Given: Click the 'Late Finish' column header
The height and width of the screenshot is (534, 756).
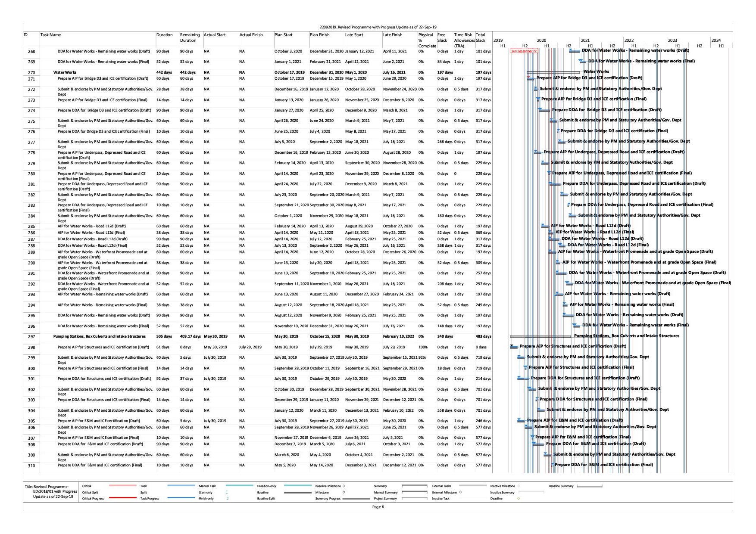Looking at the screenshot, I should coord(393,35).
